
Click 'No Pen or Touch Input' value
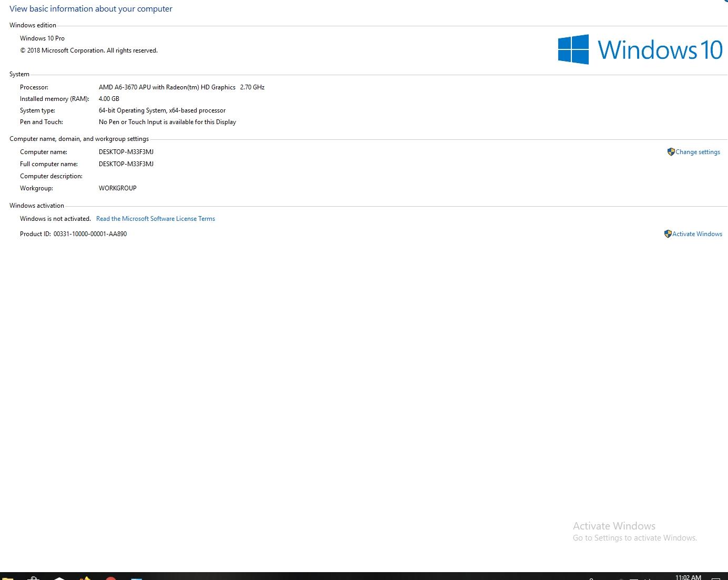pyautogui.click(x=167, y=122)
